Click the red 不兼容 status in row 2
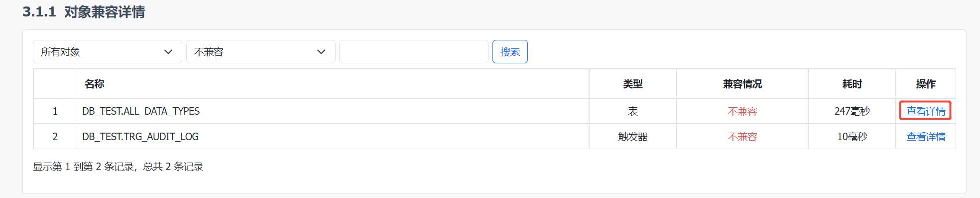The height and width of the screenshot is (198, 980). coord(742,137)
